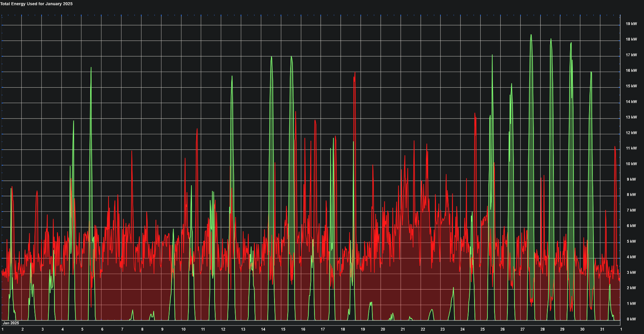This screenshot has width=644, height=334.
Task: Click the 4 kW axis label
Action: pos(631,257)
